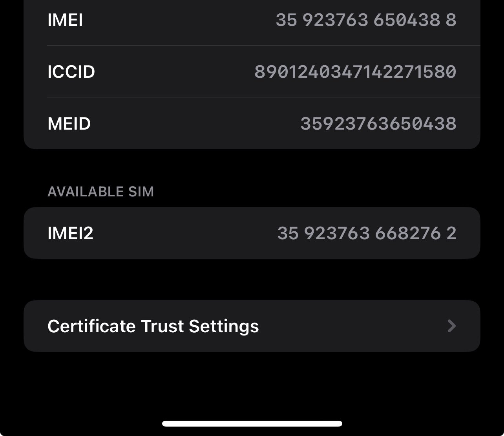Open Certificate Trust Settings
Image resolution: width=504 pixels, height=436 pixels.
(x=251, y=326)
